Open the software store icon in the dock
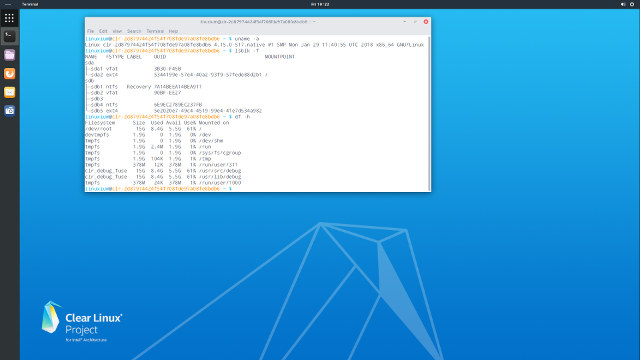640x360 pixels. [x=9, y=111]
